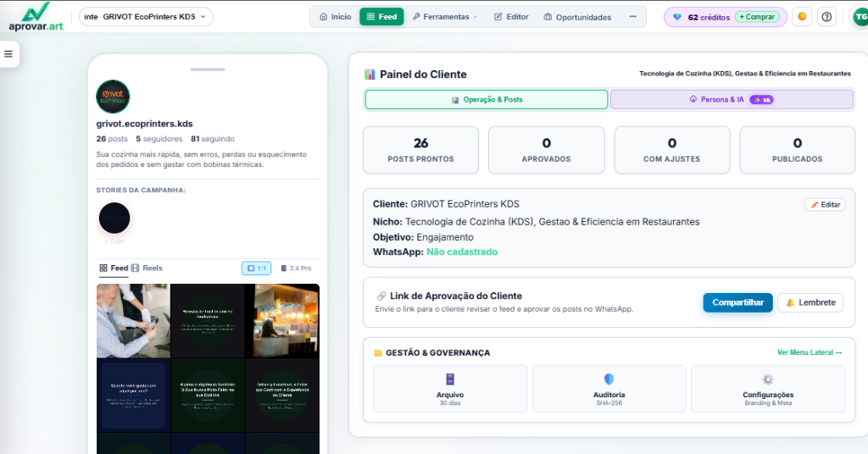The width and height of the screenshot is (868, 454).
Task: Click the Compartilhar button
Action: pyautogui.click(x=738, y=302)
